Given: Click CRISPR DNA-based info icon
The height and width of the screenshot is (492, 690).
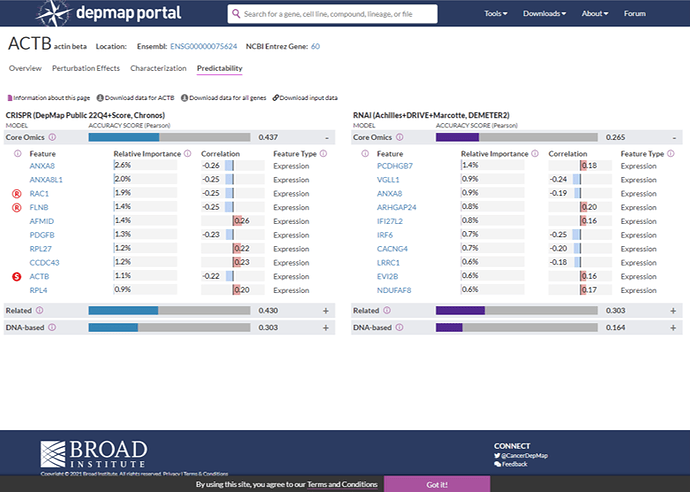Looking at the screenshot, I should (52, 327).
